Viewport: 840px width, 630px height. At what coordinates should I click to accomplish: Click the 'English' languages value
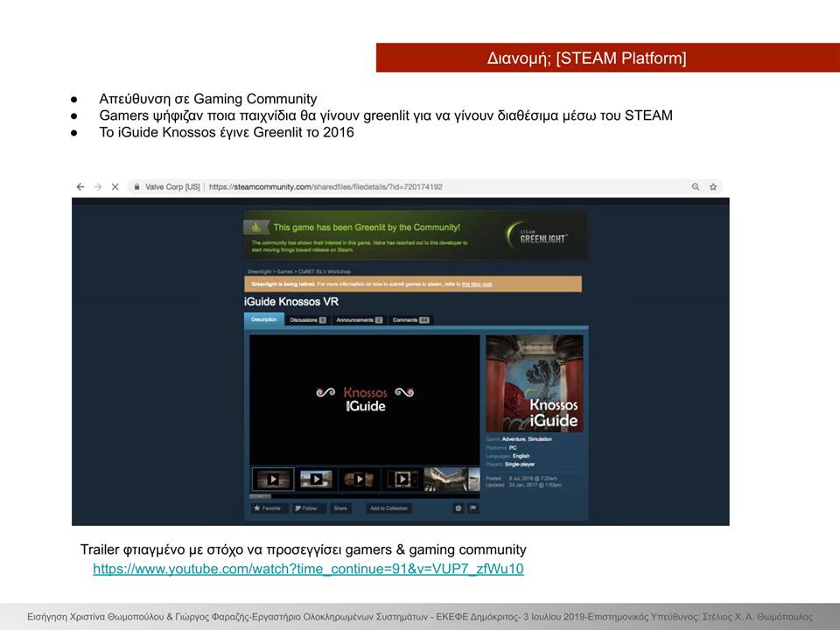click(x=521, y=456)
